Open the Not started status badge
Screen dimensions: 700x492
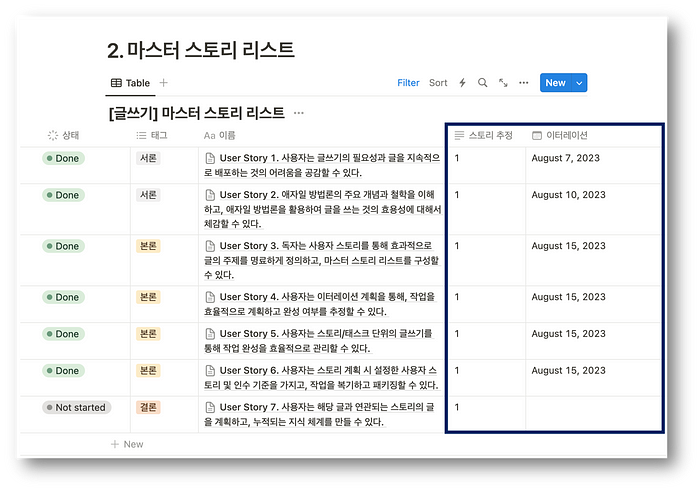pos(76,408)
